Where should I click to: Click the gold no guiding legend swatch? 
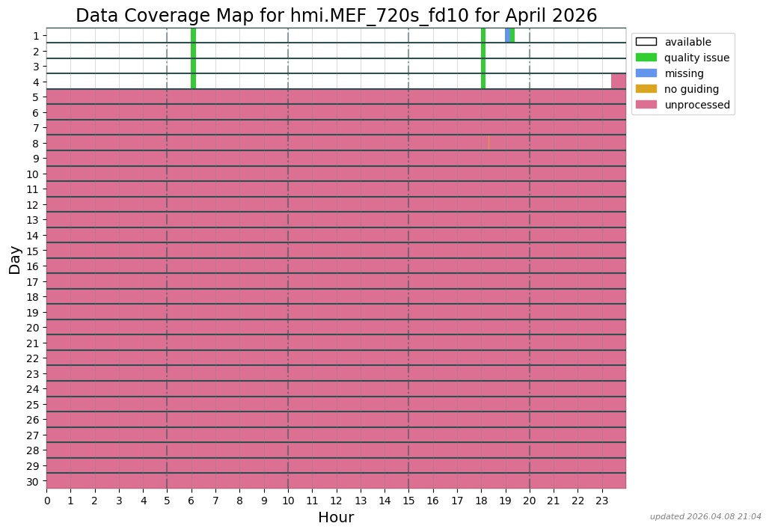click(x=646, y=89)
